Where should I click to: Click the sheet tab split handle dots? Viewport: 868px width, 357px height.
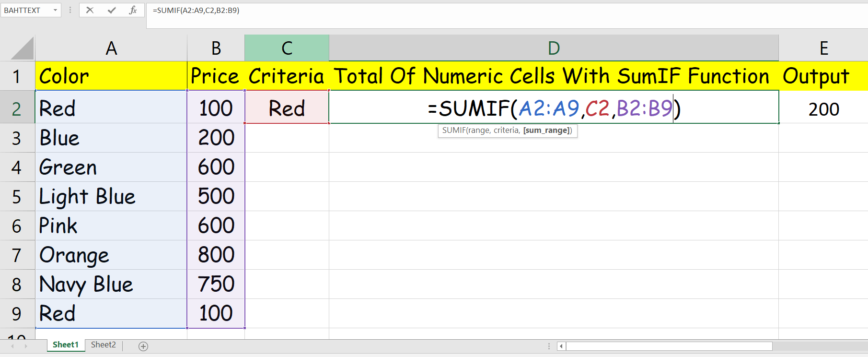pos(549,346)
